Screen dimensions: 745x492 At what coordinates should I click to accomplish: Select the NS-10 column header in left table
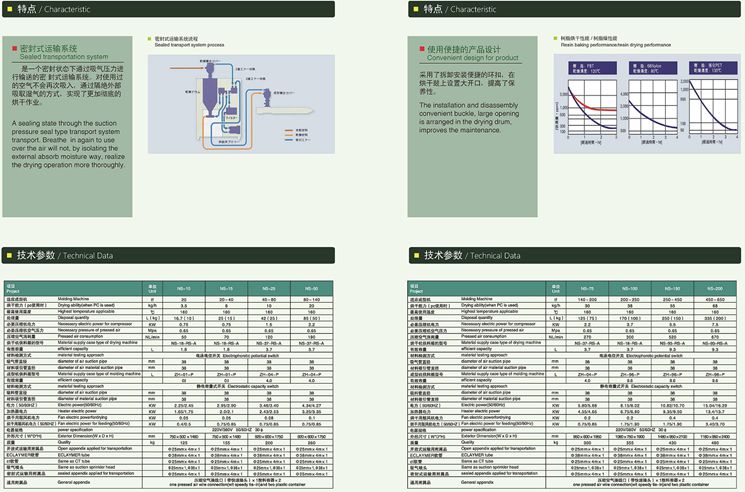(183, 287)
